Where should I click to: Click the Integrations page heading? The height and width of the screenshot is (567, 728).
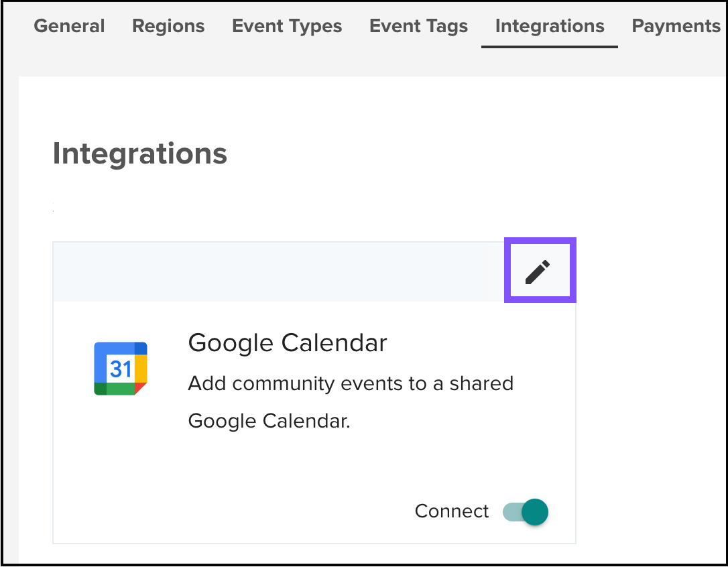[x=140, y=153]
